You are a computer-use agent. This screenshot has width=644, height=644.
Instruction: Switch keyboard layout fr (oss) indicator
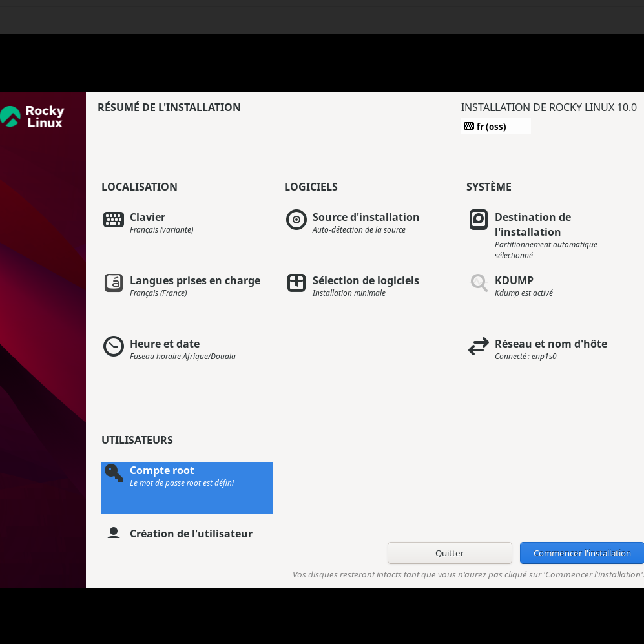495,126
